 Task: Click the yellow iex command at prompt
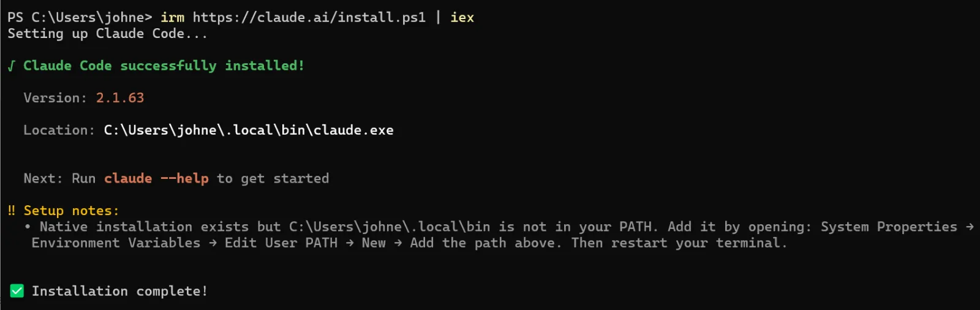point(462,17)
